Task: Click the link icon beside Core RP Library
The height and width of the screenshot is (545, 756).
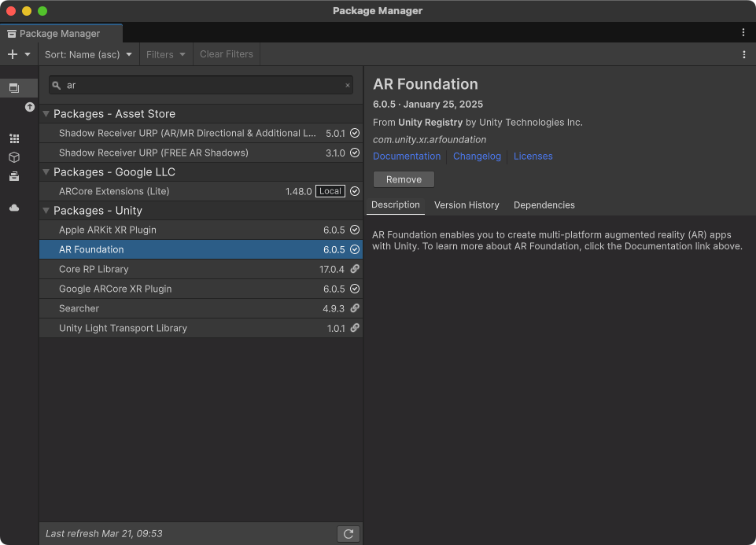Action: pyautogui.click(x=355, y=269)
